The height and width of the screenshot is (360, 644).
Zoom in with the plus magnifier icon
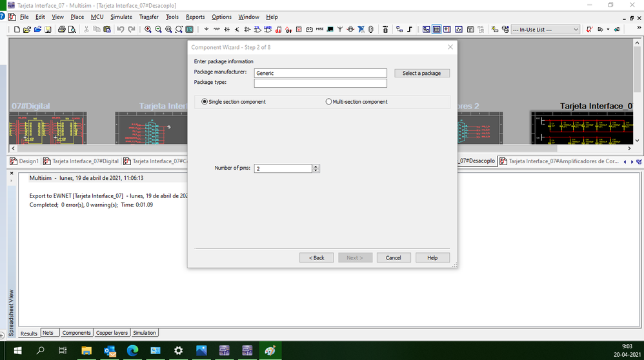pyautogui.click(x=148, y=29)
